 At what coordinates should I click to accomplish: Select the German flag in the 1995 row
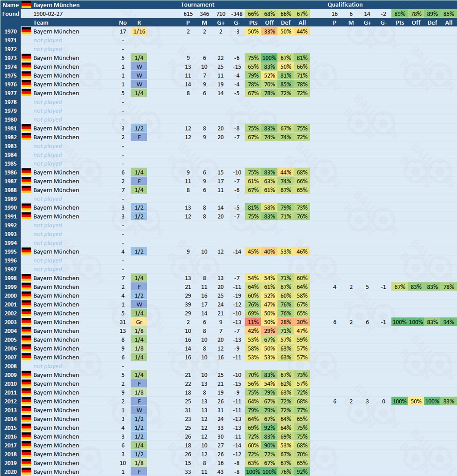pos(26,252)
